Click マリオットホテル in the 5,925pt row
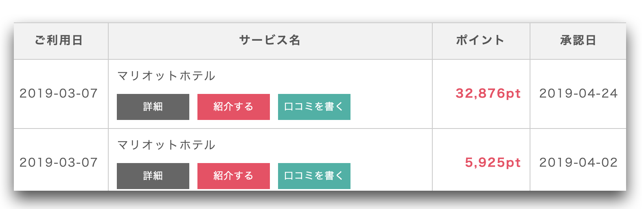 click(x=166, y=145)
